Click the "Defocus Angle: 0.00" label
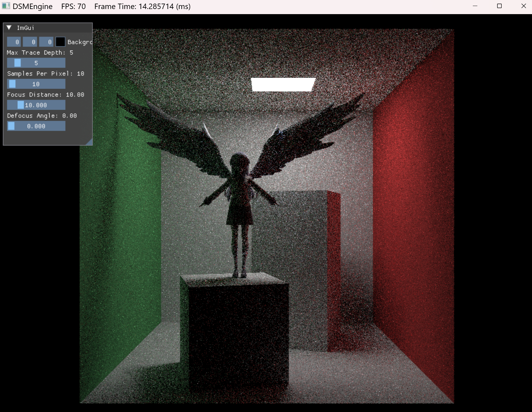 (x=42, y=116)
